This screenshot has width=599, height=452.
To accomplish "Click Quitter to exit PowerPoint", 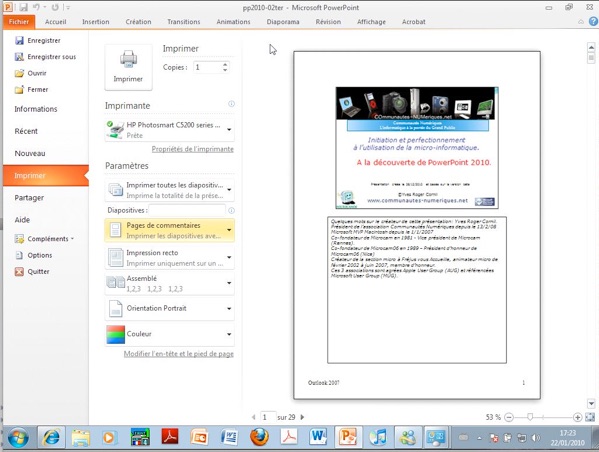I will click(x=32, y=272).
